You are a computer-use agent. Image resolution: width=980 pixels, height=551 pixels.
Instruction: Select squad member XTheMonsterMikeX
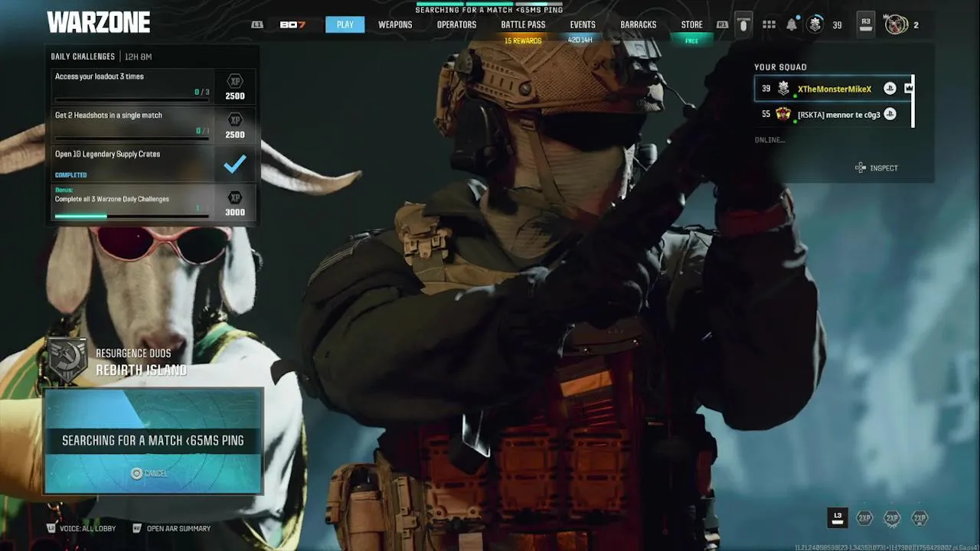point(833,89)
